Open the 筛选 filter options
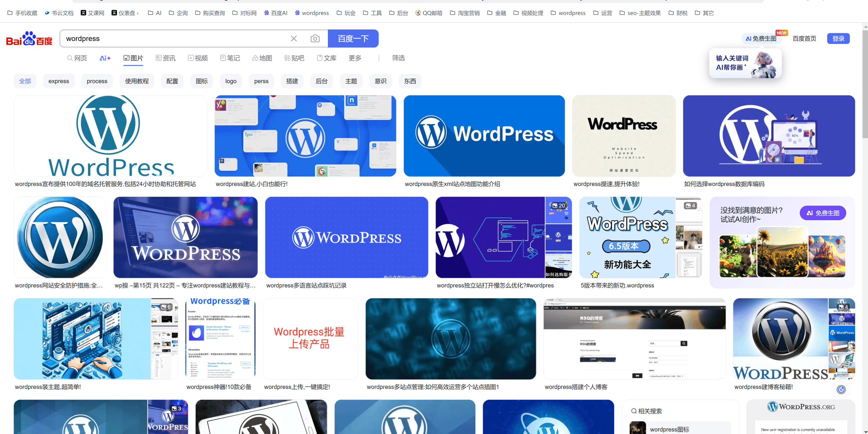868x434 pixels. pyautogui.click(x=398, y=58)
